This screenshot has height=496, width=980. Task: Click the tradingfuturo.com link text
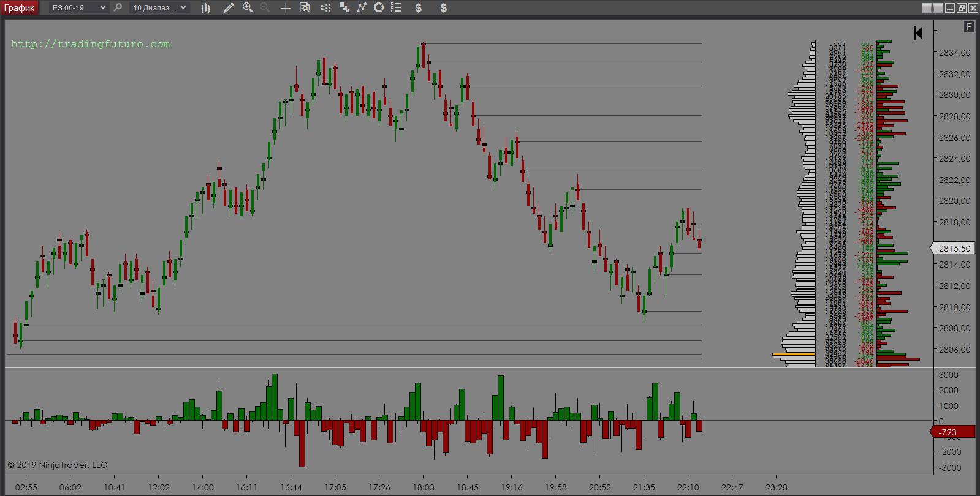91,44
